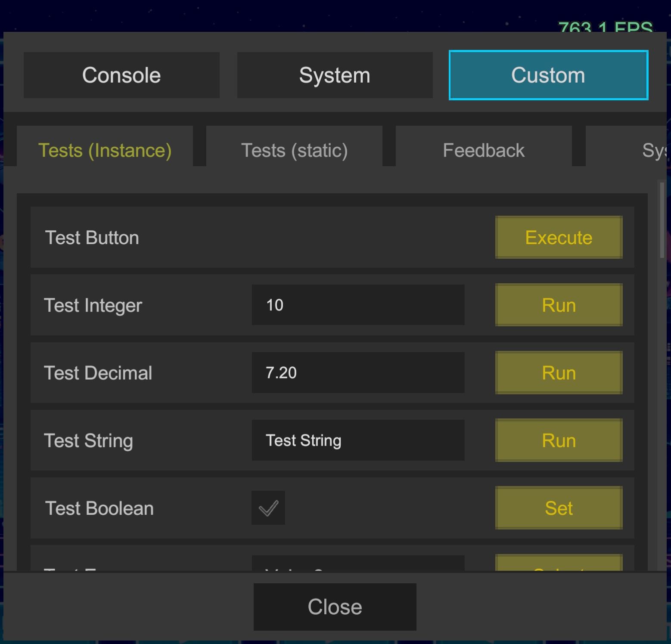Switch to the Tests (static) sub-tab
Image resolution: width=671 pixels, height=644 pixels.
tap(294, 150)
